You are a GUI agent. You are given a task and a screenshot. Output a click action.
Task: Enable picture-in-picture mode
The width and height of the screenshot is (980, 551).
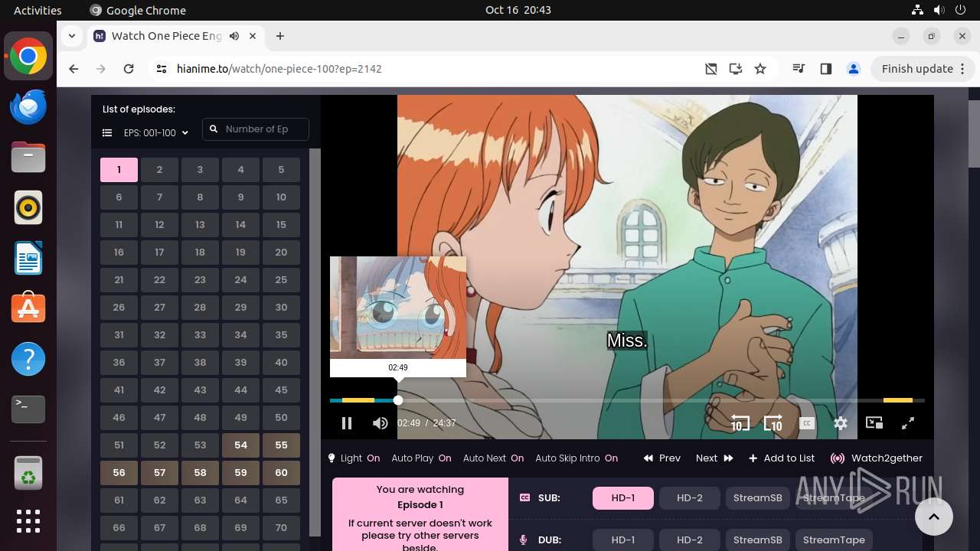(x=874, y=423)
